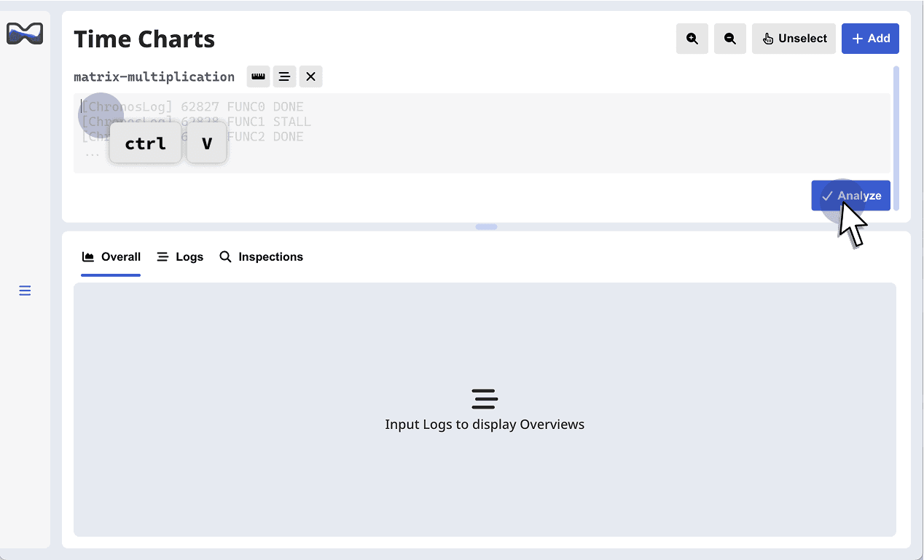The height and width of the screenshot is (560, 924).
Task: Open the Logs tab
Action: [180, 257]
